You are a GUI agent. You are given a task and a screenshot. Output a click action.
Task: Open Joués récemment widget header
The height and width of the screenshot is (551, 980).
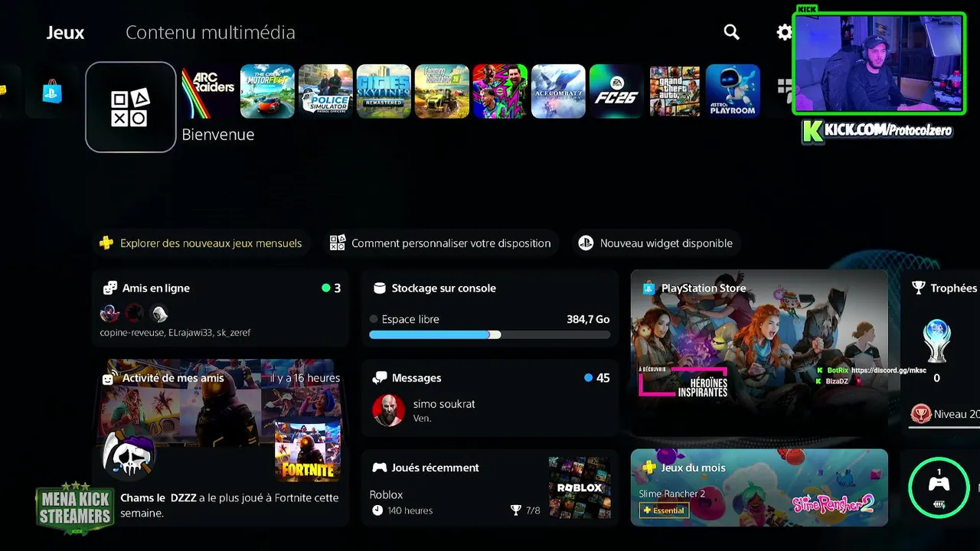coord(426,468)
